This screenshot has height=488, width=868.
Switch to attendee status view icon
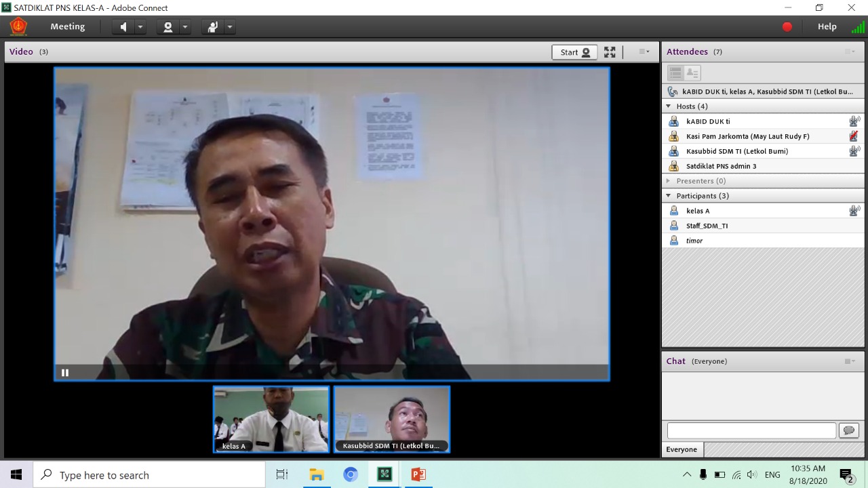click(692, 73)
